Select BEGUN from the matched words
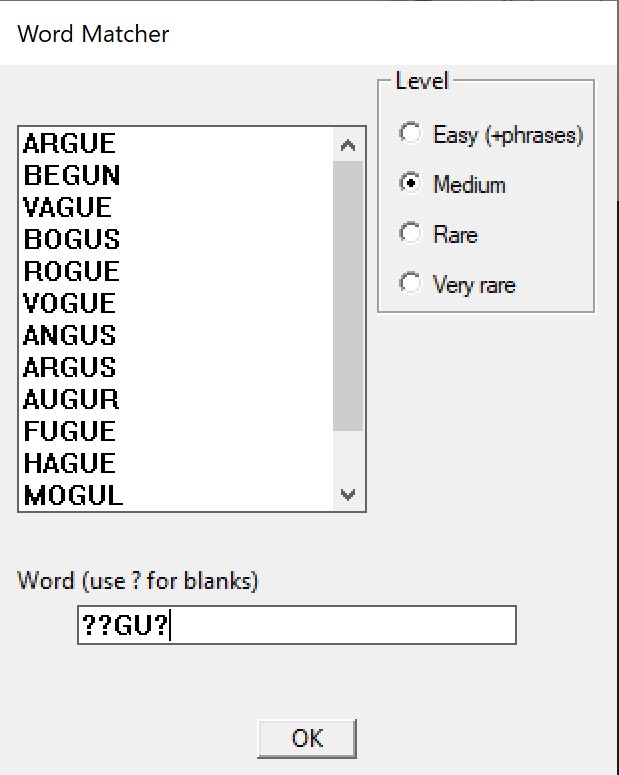Viewport: 619px width, 775px height. pyautogui.click(x=176, y=175)
